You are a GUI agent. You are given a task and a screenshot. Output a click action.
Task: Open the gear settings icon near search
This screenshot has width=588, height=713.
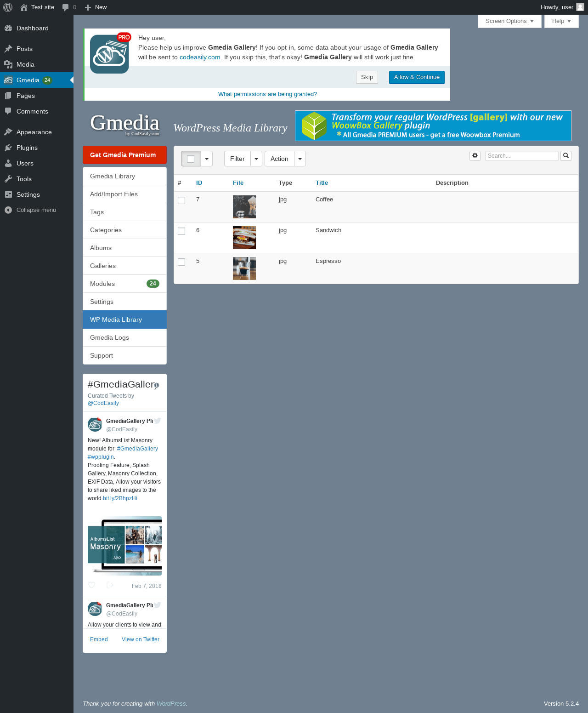click(475, 156)
